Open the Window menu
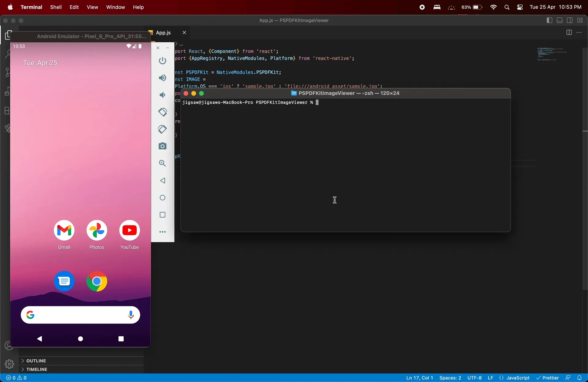Image resolution: width=588 pixels, height=382 pixels. click(115, 7)
